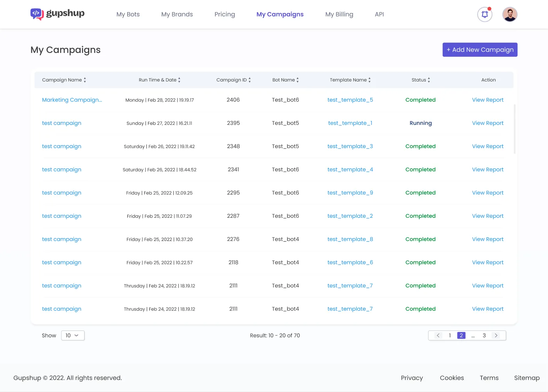Select page 2 in pagination

[x=461, y=336]
